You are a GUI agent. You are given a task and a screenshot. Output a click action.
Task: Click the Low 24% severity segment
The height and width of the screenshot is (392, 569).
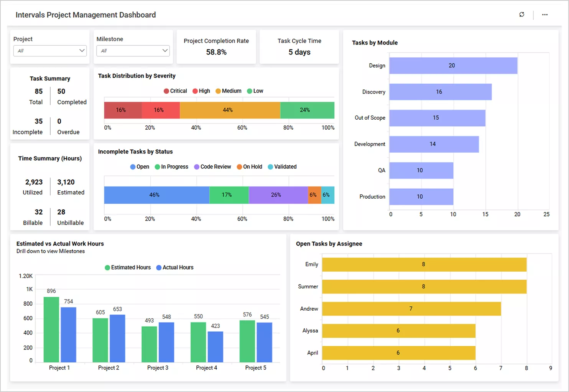(x=307, y=110)
